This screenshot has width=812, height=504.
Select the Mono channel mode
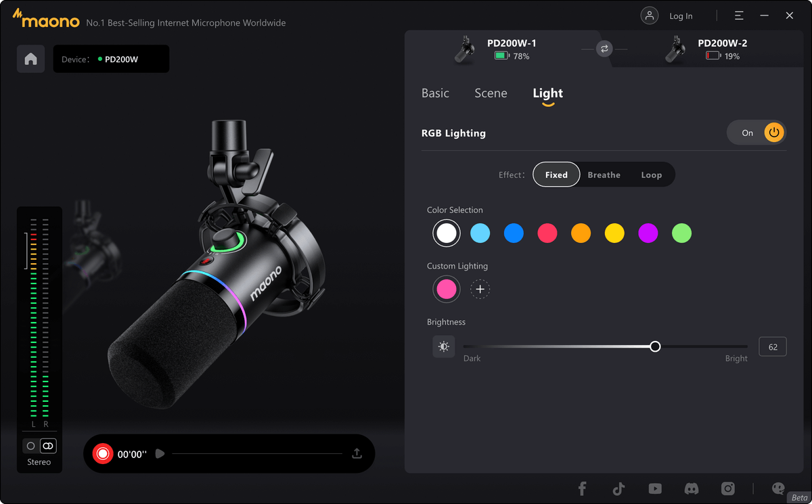30,446
